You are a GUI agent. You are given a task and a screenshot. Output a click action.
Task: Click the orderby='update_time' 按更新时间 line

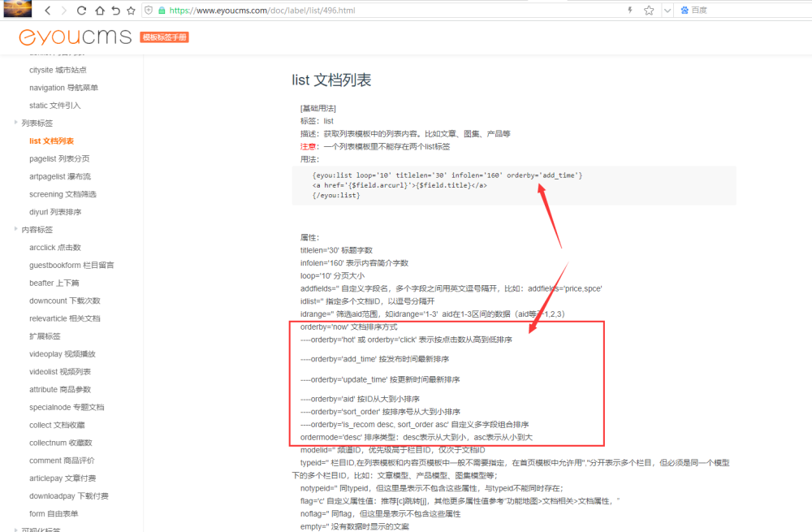pyautogui.click(x=380, y=379)
